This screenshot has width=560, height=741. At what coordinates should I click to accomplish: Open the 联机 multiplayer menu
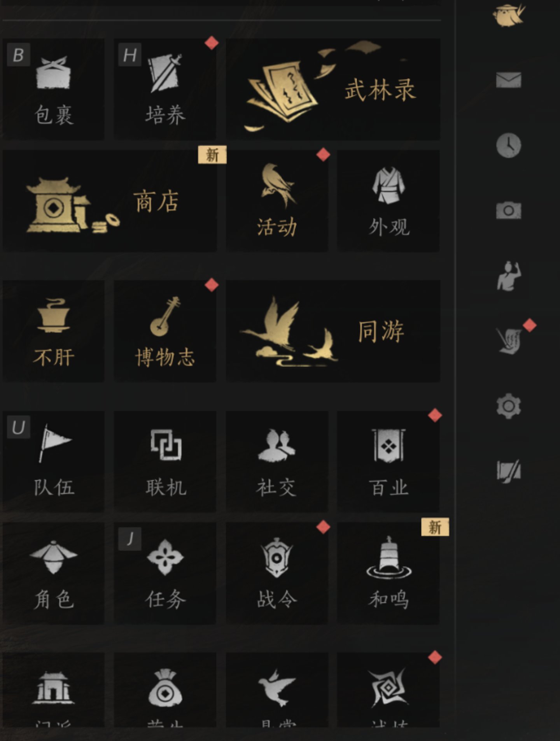[x=165, y=461]
